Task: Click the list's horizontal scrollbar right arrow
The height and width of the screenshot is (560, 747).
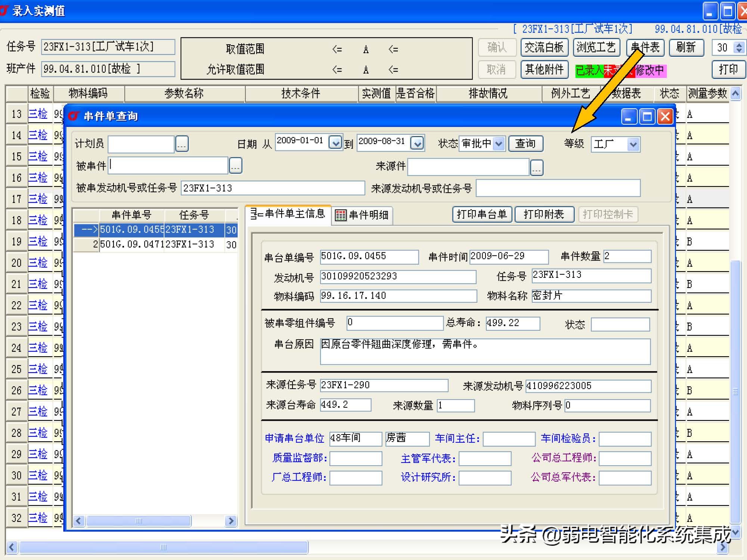Action: coord(231,521)
